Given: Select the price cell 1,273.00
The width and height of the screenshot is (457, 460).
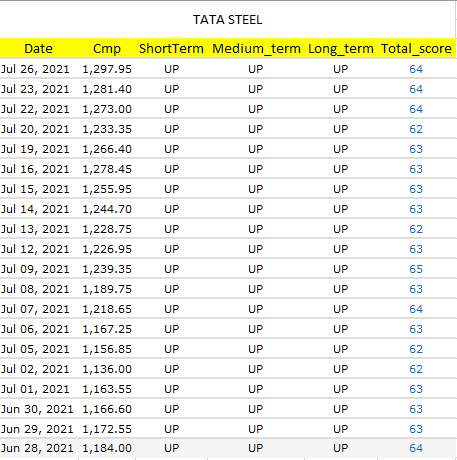Looking at the screenshot, I should click(x=107, y=109).
